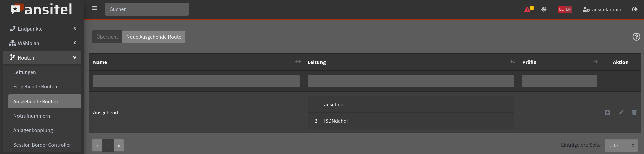Open Neue Ausgehende Route tab
This screenshot has height=154, width=644.
tap(154, 37)
